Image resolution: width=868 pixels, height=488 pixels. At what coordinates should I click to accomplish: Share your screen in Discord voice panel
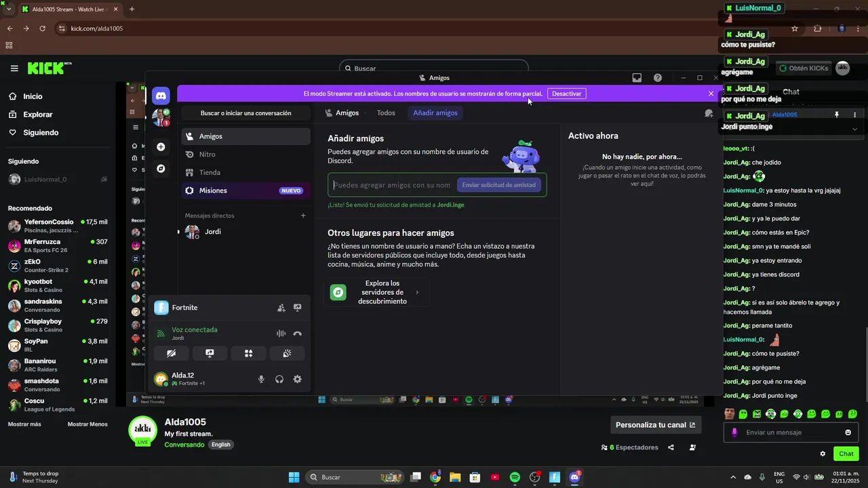tap(210, 353)
